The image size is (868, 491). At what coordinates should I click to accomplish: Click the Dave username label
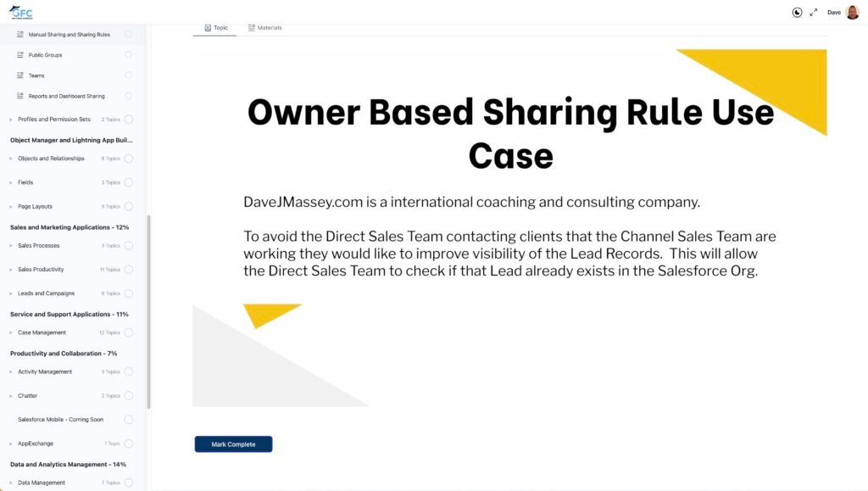(834, 12)
